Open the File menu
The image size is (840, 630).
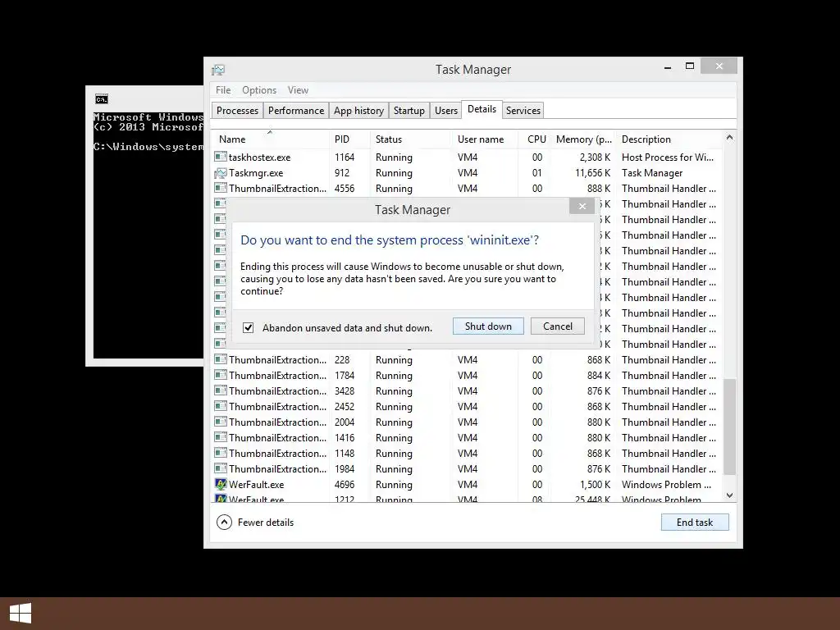(x=223, y=90)
